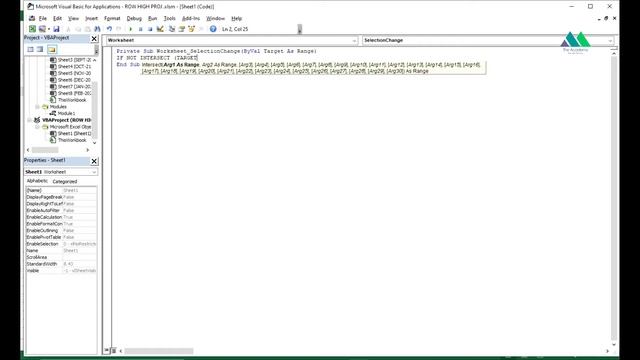Click View Object icon in Project panel
Screen dimensions: 640x360
click(x=40, y=49)
